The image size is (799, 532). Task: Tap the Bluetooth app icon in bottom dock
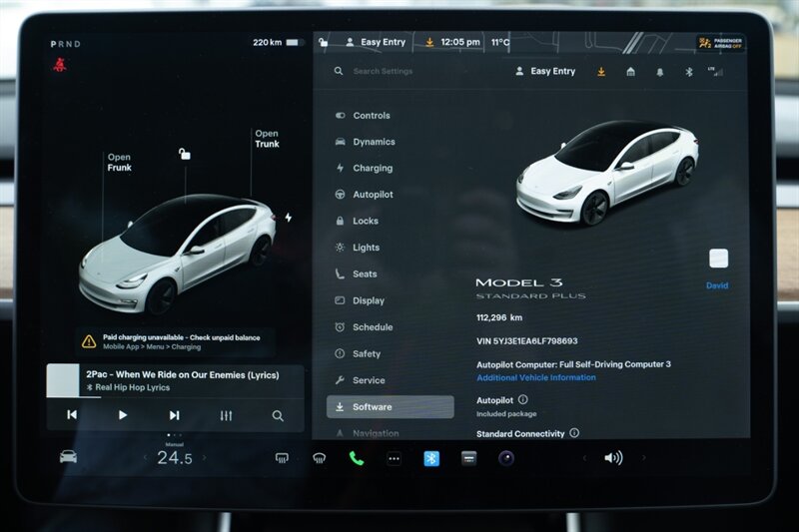431,458
